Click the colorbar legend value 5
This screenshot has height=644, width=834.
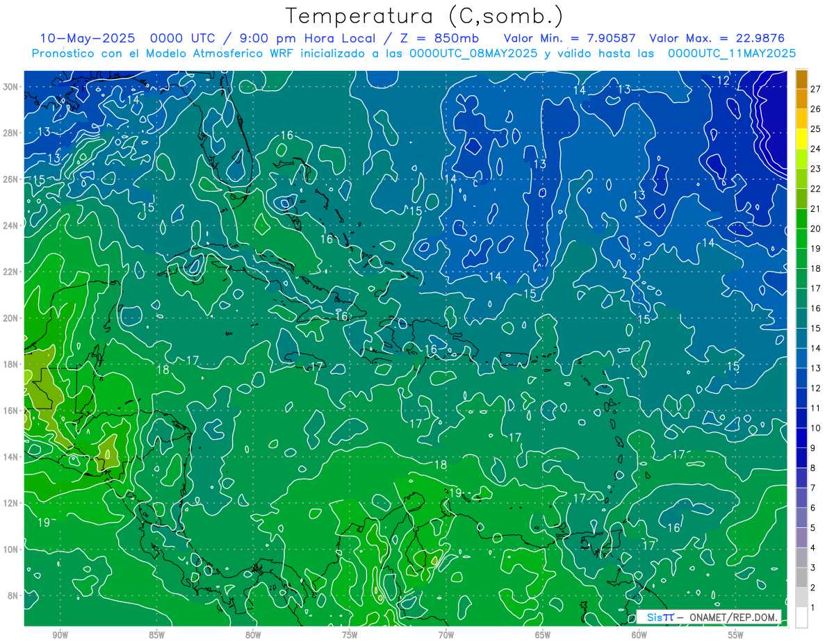pos(813,528)
